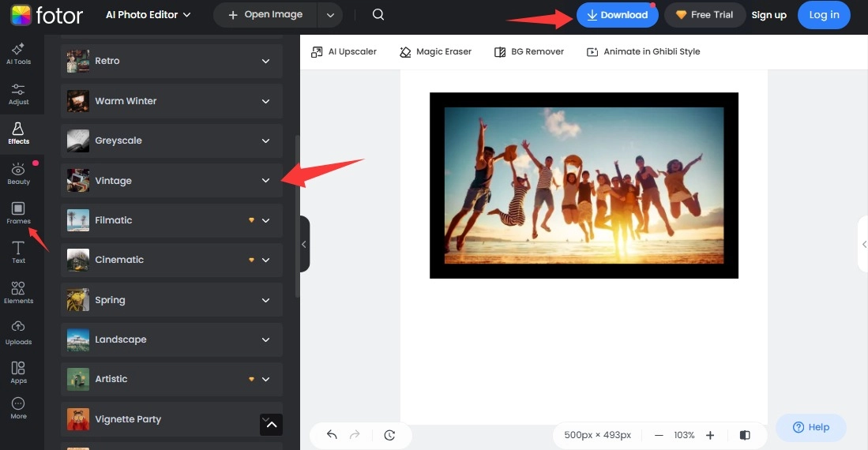Screen dimensions: 868x450
Task: Choose Magic Eraser tool
Action: [435, 52]
